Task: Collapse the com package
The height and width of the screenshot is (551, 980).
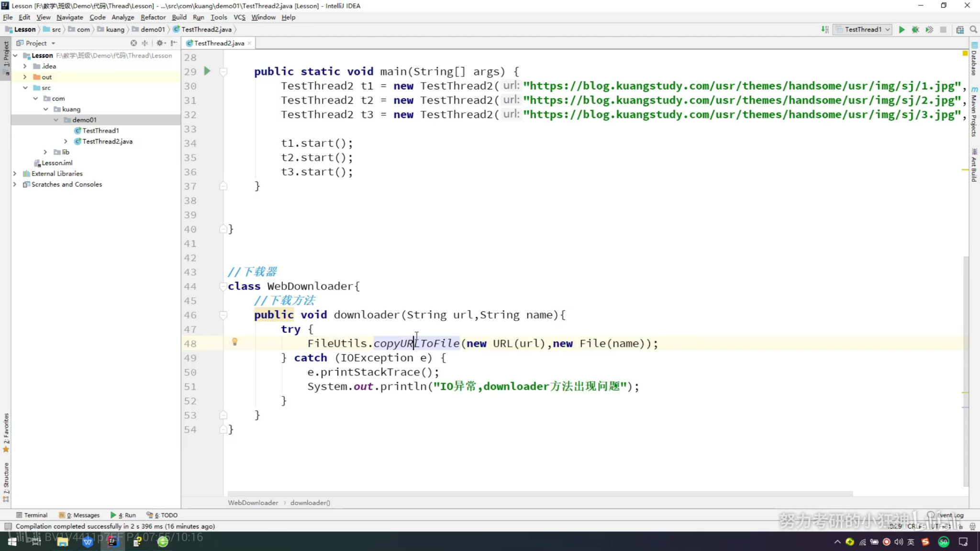Action: (x=35, y=98)
